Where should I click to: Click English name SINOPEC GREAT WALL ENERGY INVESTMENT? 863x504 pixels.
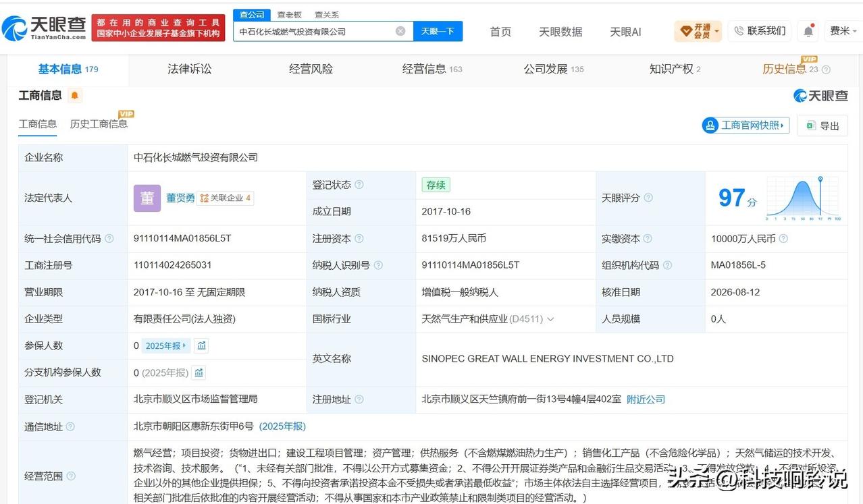548,359
